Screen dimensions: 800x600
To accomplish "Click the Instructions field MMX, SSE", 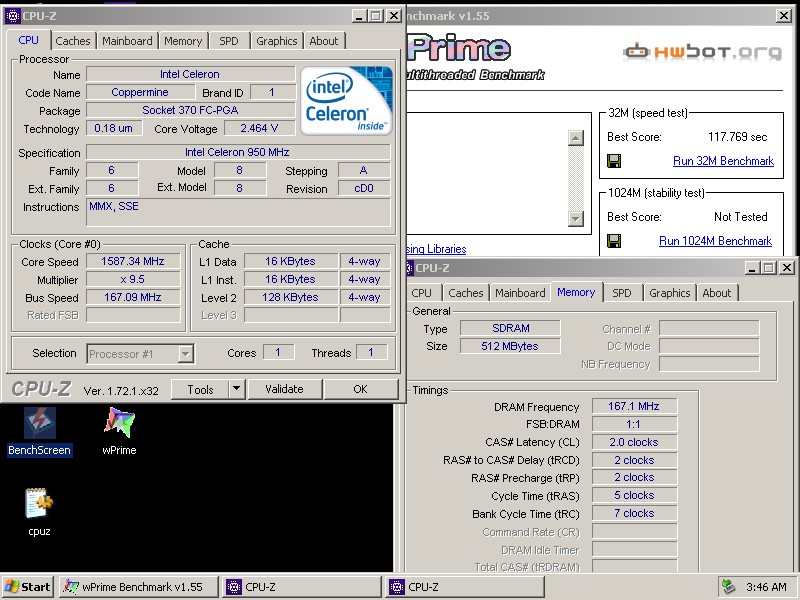I will (x=238, y=212).
